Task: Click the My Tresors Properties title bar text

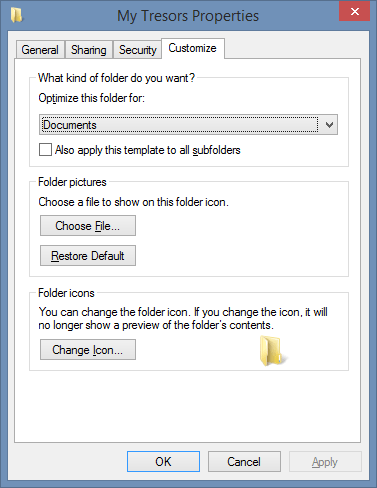Action: pyautogui.click(x=188, y=16)
